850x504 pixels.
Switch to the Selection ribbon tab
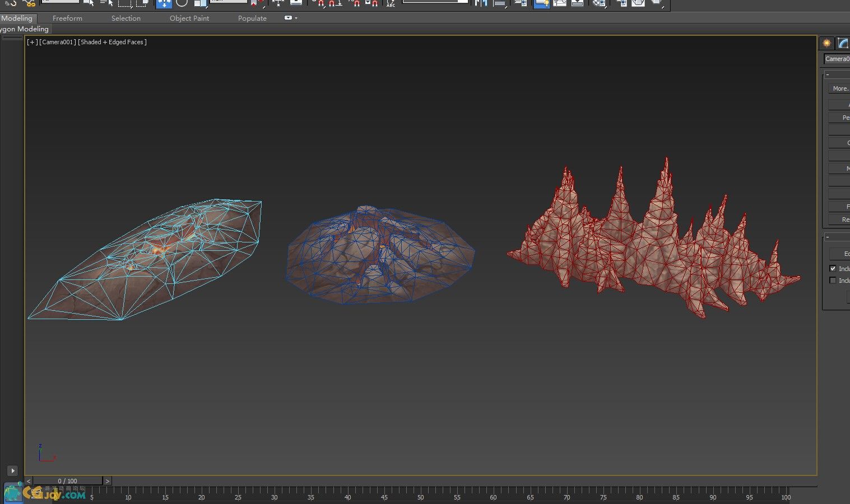point(126,18)
